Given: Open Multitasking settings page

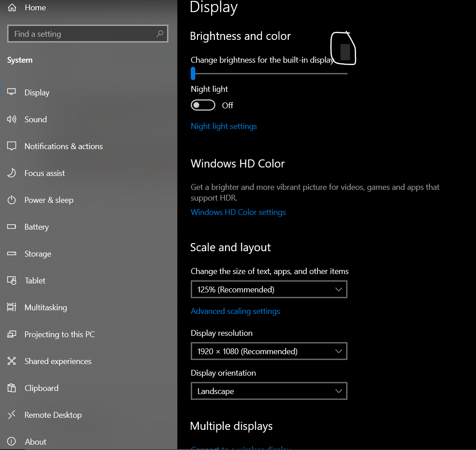Looking at the screenshot, I should [x=46, y=308].
